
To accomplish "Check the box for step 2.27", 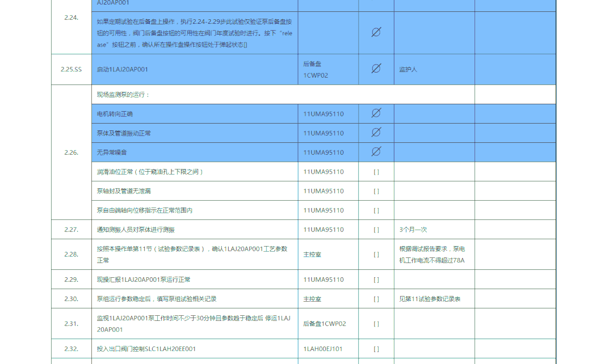I will [x=376, y=230].
